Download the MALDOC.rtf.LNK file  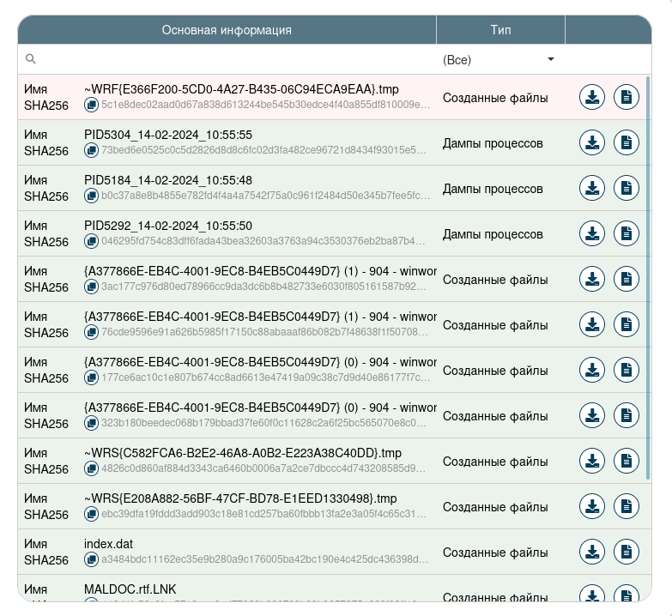coord(591,595)
